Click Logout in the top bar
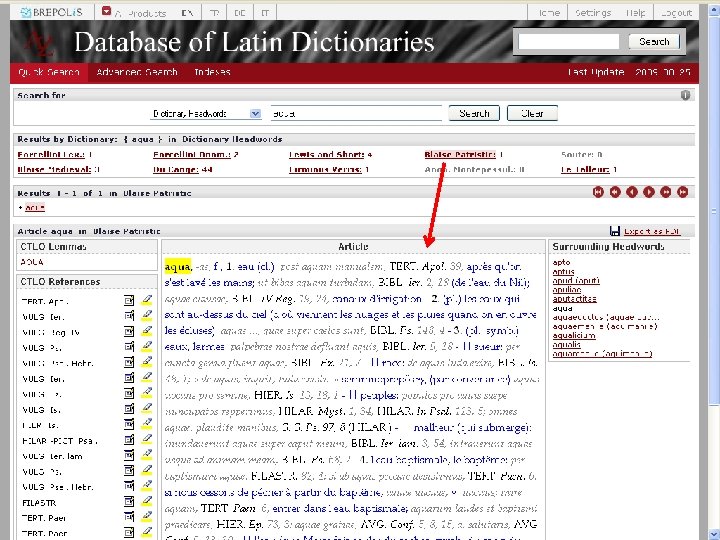This screenshot has width=720, height=540. 676,13
